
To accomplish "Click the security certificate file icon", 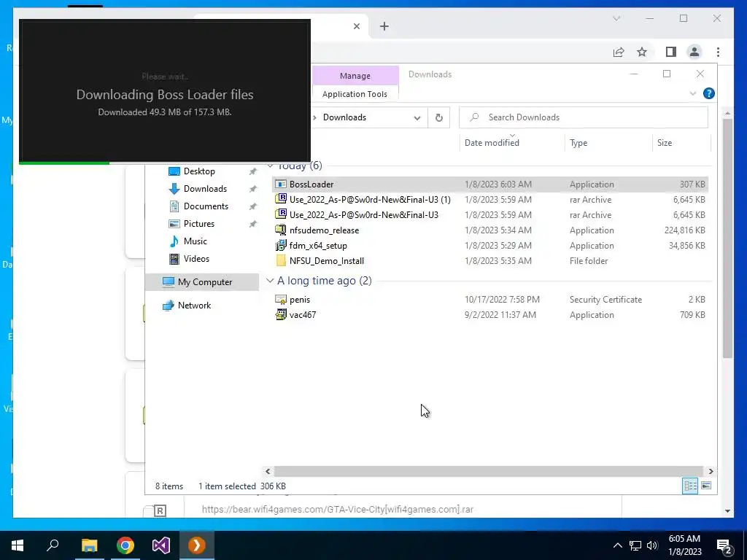I will point(281,300).
